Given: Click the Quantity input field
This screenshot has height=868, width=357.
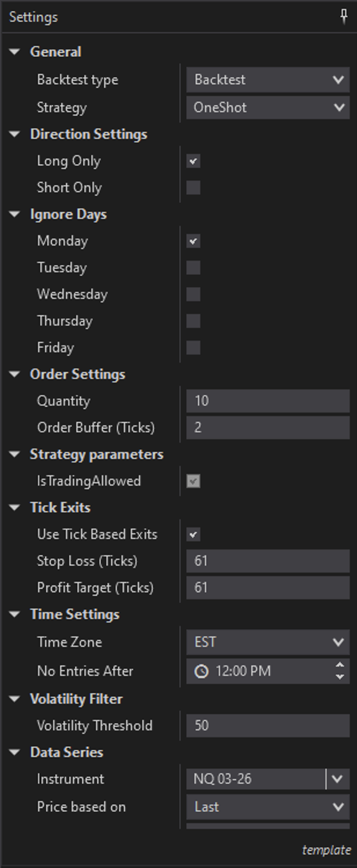Looking at the screenshot, I should click(268, 401).
